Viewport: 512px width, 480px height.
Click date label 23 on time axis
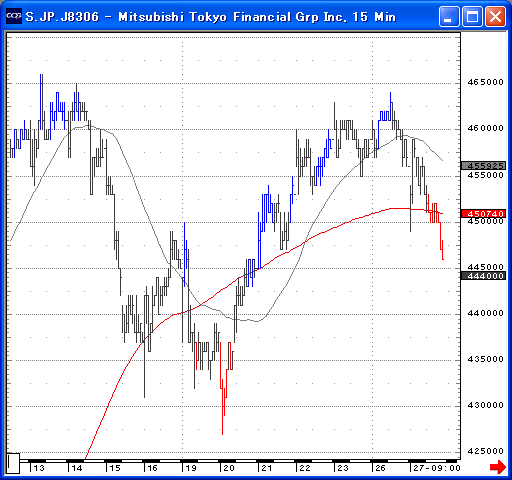coord(343,468)
